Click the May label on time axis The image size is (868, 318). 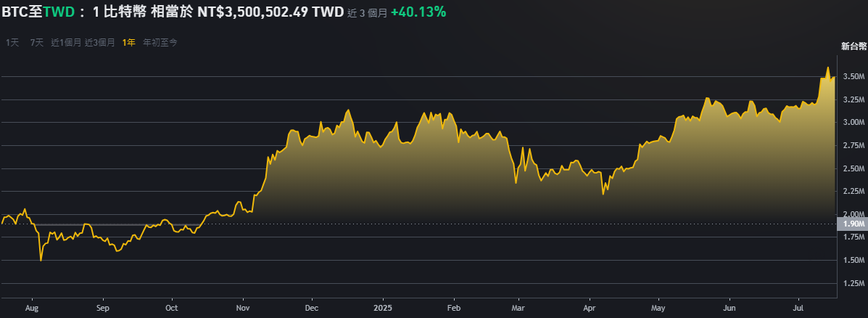pos(658,308)
